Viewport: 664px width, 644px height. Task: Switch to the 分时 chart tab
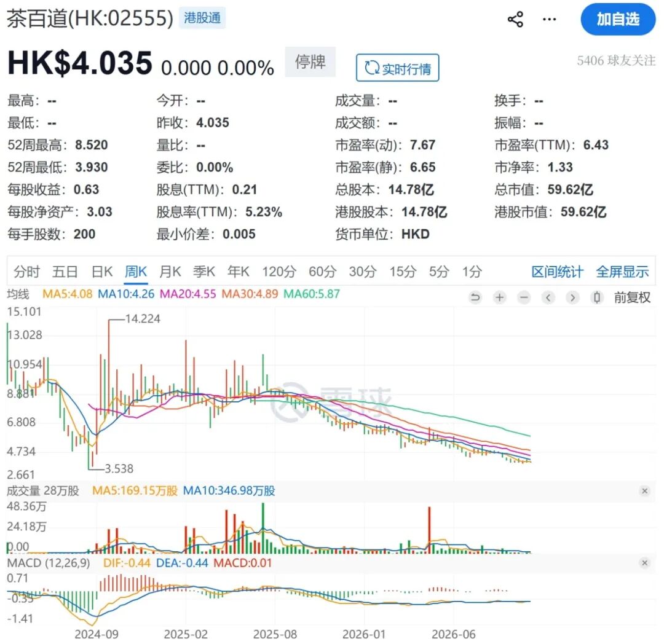coord(26,272)
